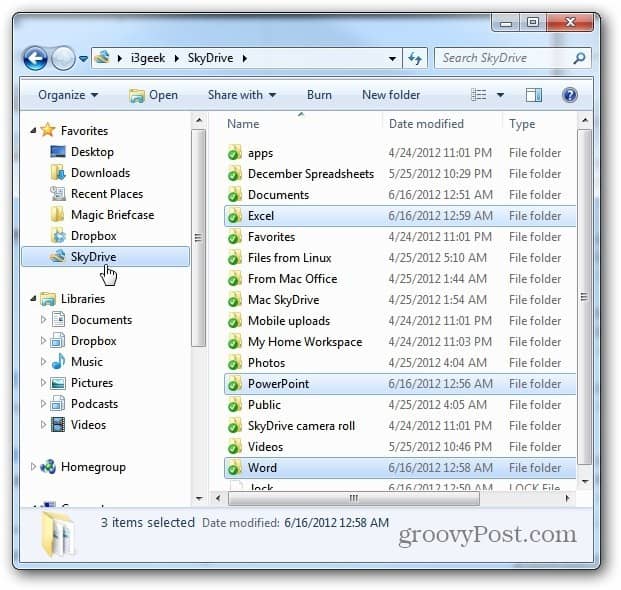This screenshot has height=590, width=621.
Task: Select From Mac Office folder
Action: coord(292,279)
